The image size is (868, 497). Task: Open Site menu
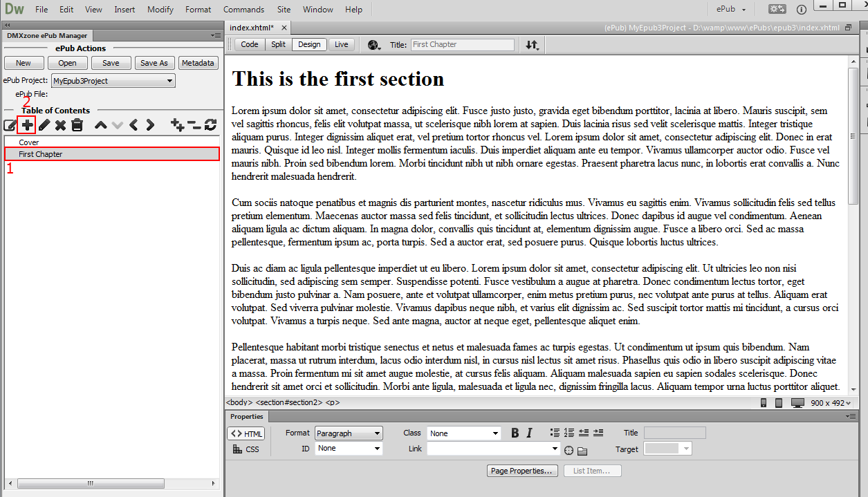click(284, 10)
